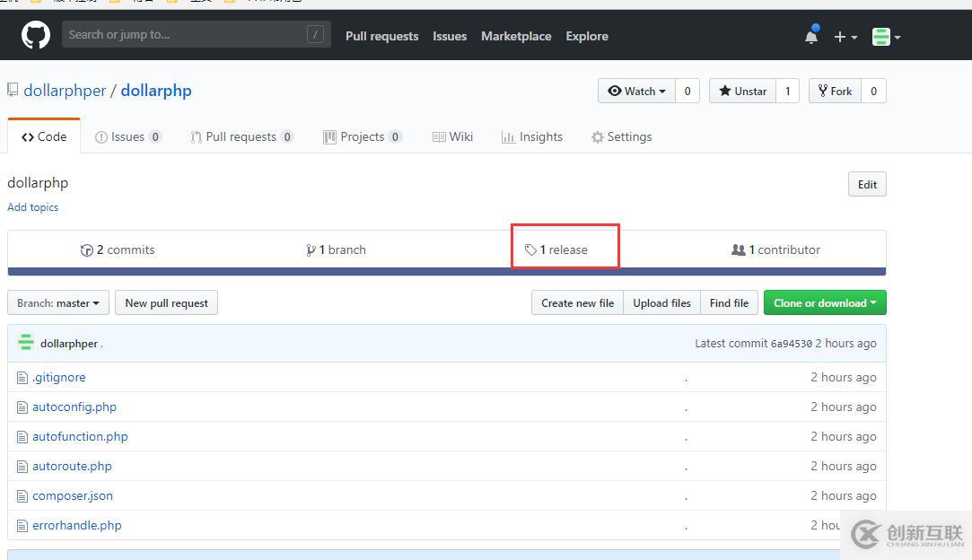Image resolution: width=972 pixels, height=560 pixels.
Task: Open latest commit 6a94530
Action: pyautogui.click(x=791, y=344)
